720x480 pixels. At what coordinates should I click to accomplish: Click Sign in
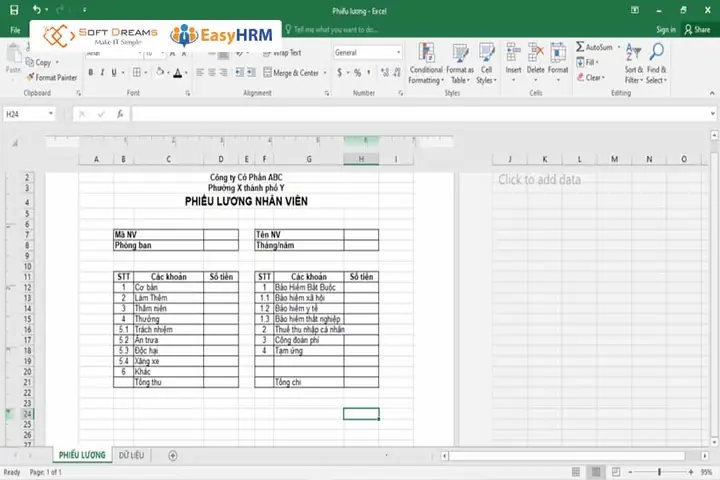[x=666, y=29]
